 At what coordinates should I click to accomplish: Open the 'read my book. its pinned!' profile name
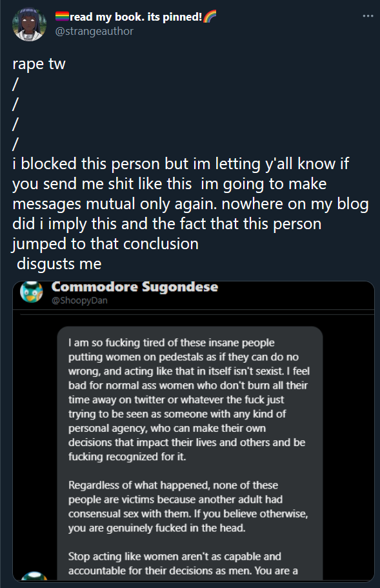[136, 17]
